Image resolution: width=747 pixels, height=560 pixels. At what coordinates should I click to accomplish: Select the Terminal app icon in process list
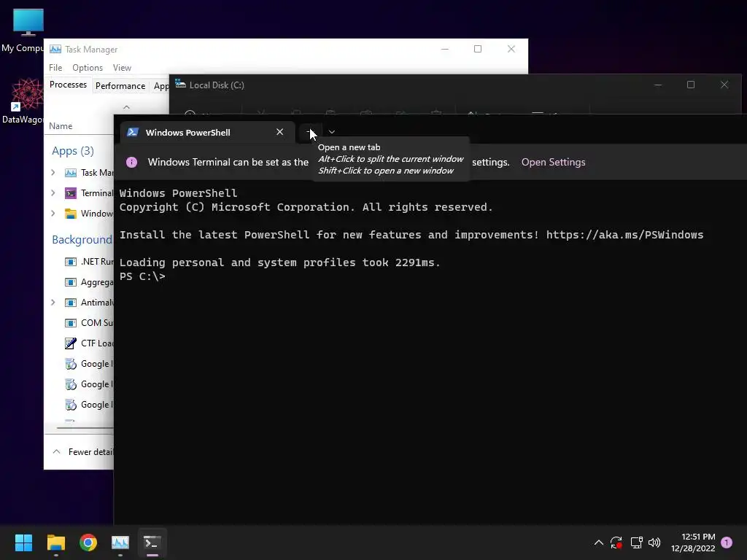click(71, 192)
